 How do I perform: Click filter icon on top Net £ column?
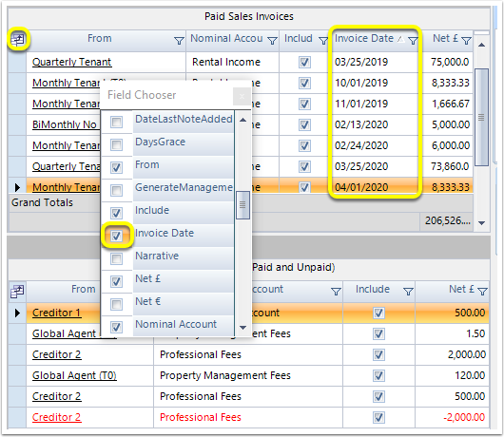pyautogui.click(x=466, y=41)
